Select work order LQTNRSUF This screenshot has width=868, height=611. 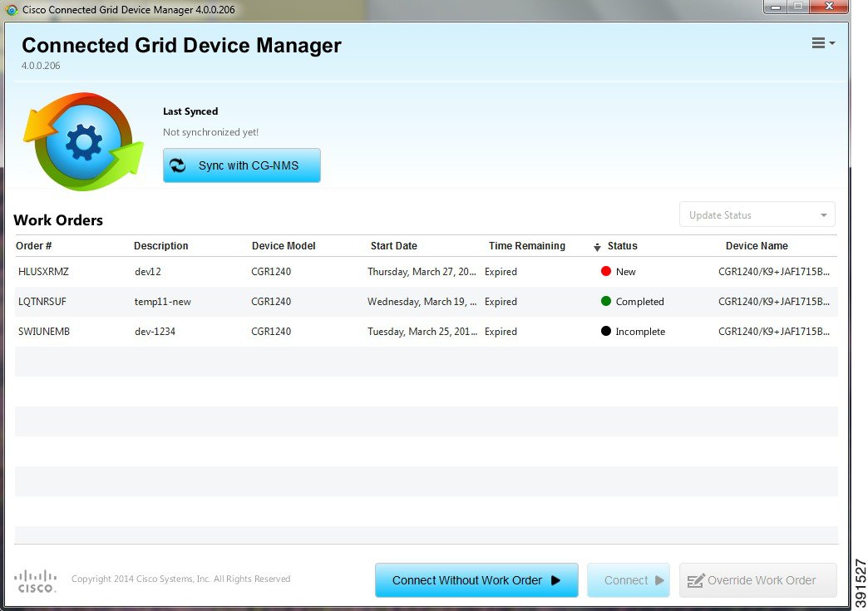click(x=42, y=302)
